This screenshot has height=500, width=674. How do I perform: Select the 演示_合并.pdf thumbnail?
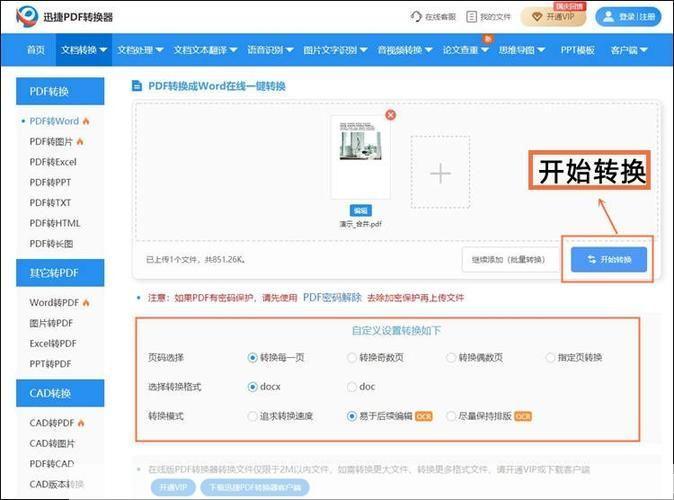coord(360,157)
